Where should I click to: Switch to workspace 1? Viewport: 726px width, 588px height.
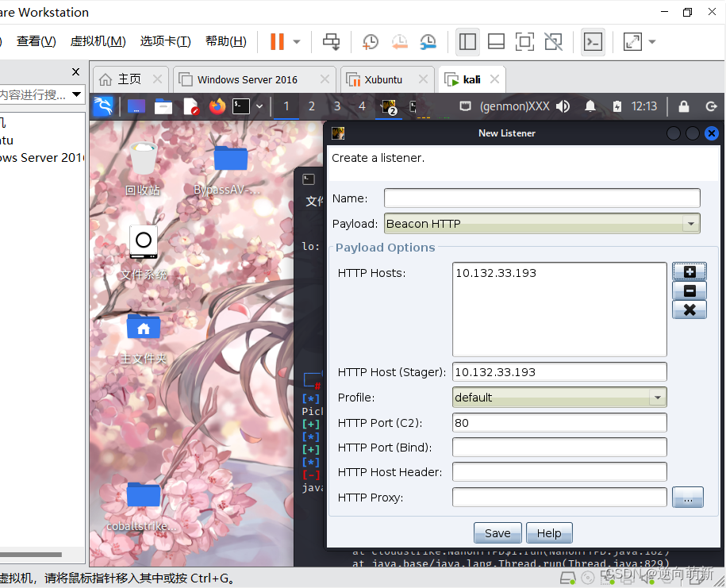pyautogui.click(x=286, y=106)
